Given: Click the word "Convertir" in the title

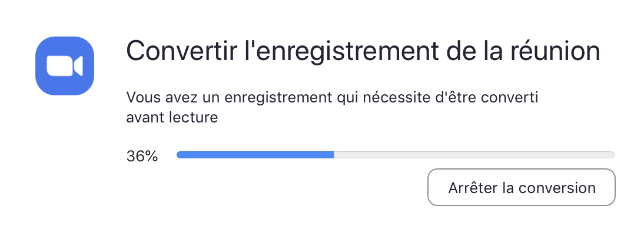Looking at the screenshot, I should click(174, 52).
